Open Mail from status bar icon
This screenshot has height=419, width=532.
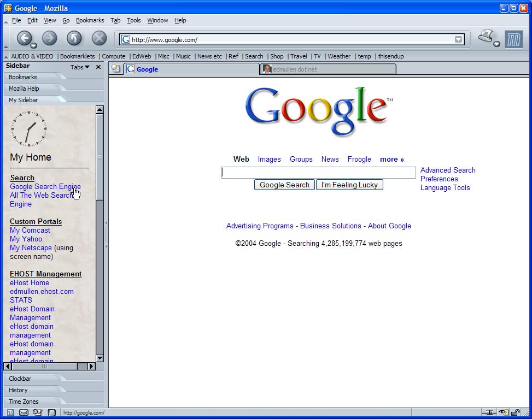pyautogui.click(x=24, y=412)
